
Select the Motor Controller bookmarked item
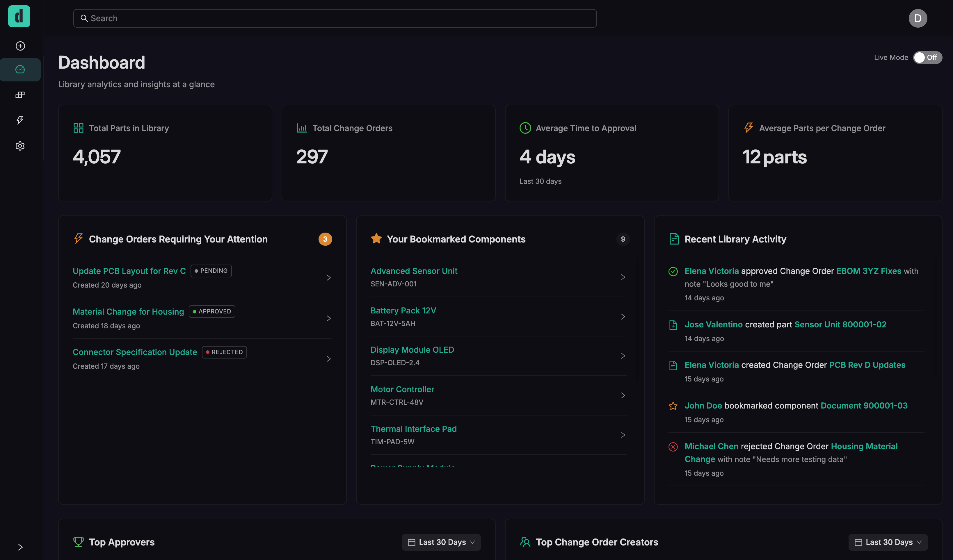click(x=402, y=389)
